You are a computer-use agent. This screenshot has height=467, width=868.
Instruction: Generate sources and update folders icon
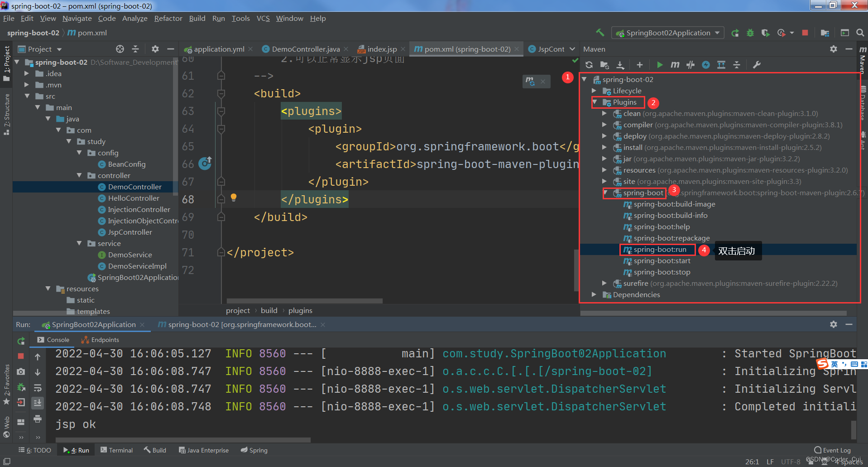604,65
